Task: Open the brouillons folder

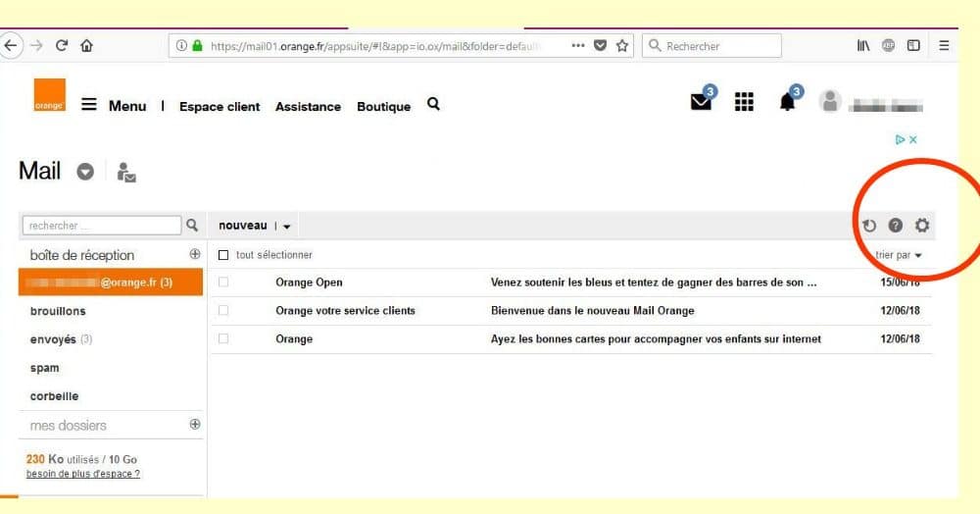Action: (58, 311)
